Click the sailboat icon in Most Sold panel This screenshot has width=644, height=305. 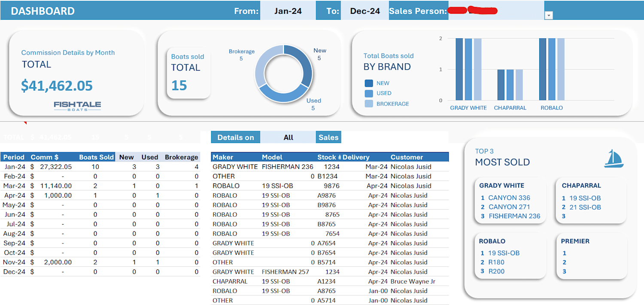(614, 159)
